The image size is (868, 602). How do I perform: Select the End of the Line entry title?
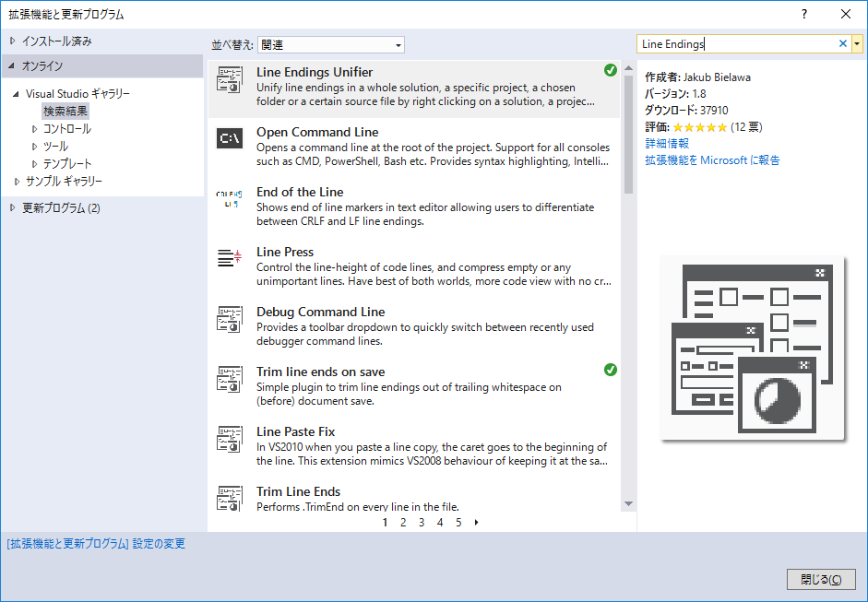300,192
